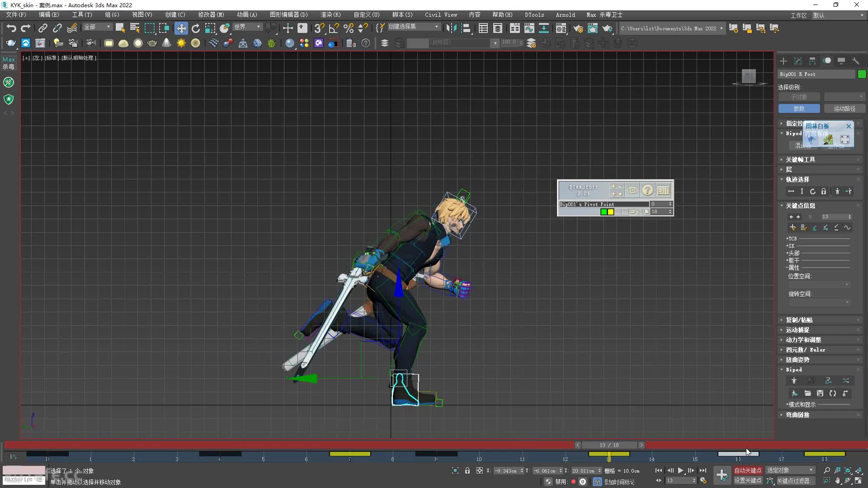
Task: Select the Unlink Selection tool
Action: (x=57, y=28)
